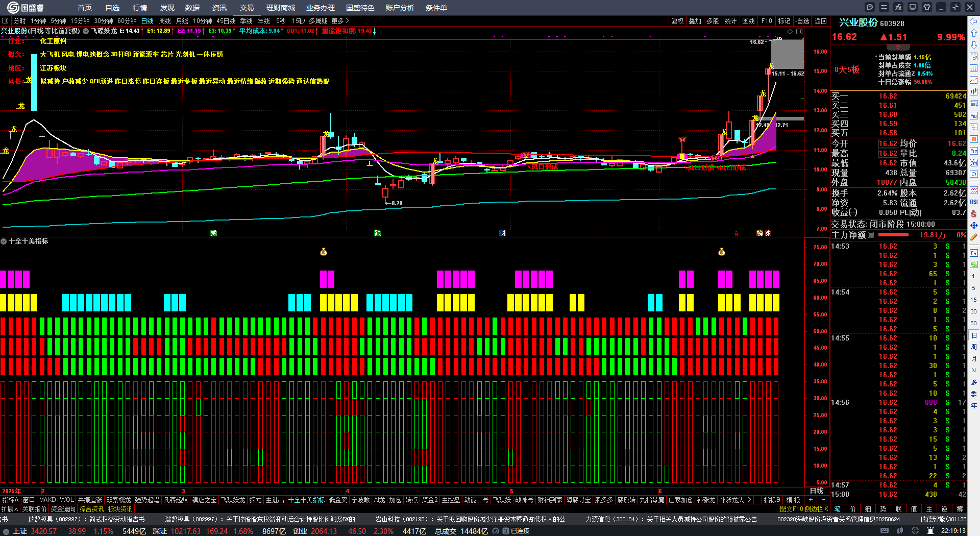
Task: Click the money bag marker on the right of indicator panel
Action: point(721,252)
